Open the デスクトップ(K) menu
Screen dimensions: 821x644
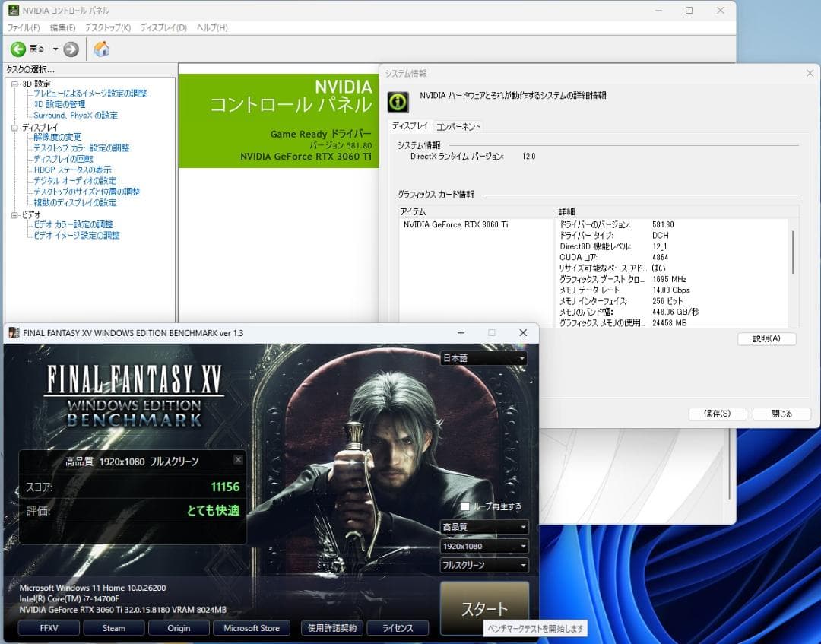[107, 27]
